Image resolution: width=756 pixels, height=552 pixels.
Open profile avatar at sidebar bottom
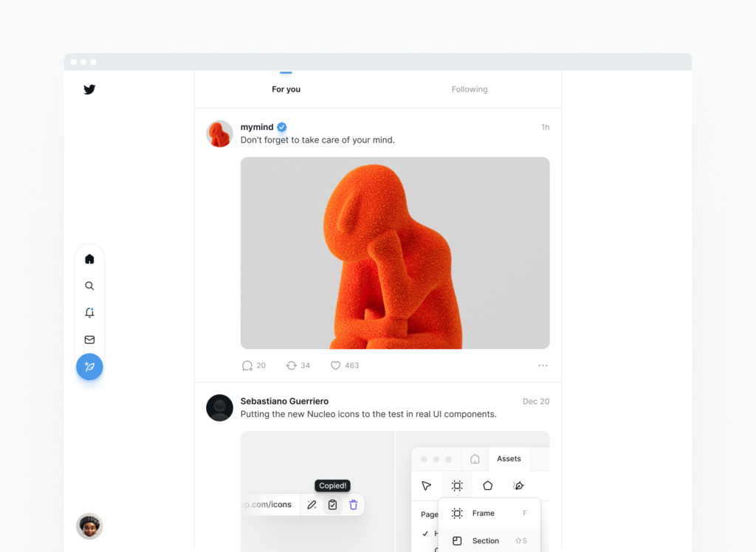[89, 526]
